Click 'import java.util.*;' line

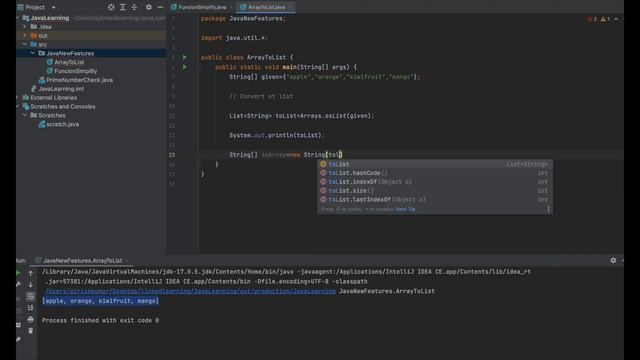[234, 38]
